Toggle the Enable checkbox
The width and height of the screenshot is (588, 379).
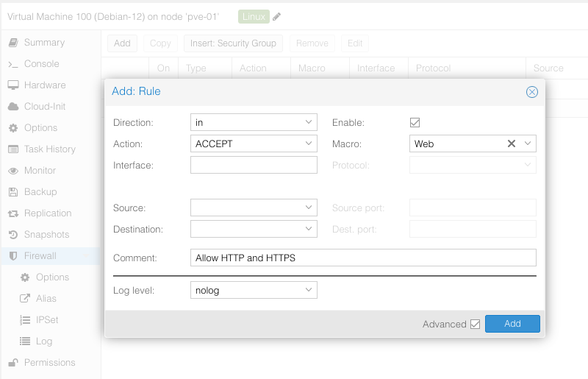[x=415, y=122]
